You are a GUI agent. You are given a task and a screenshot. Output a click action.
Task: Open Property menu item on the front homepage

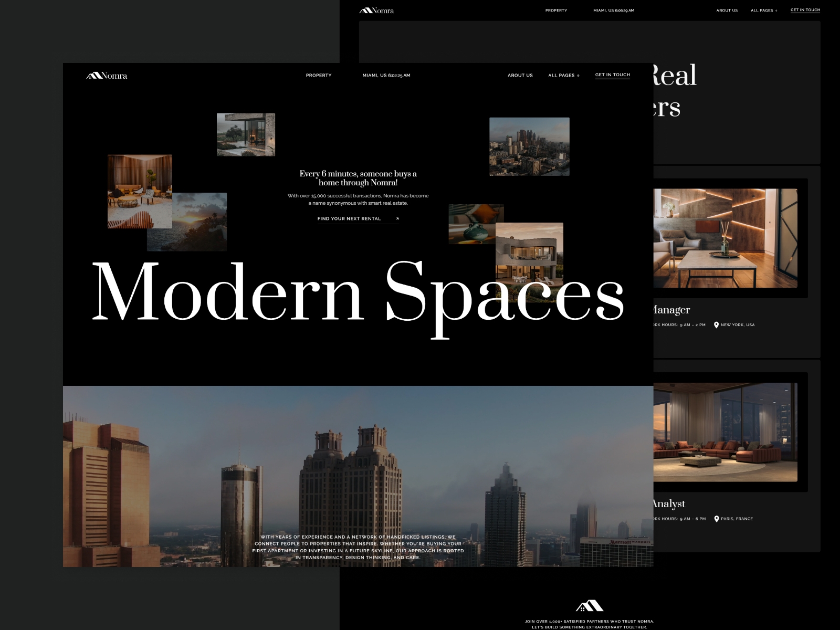coord(319,76)
